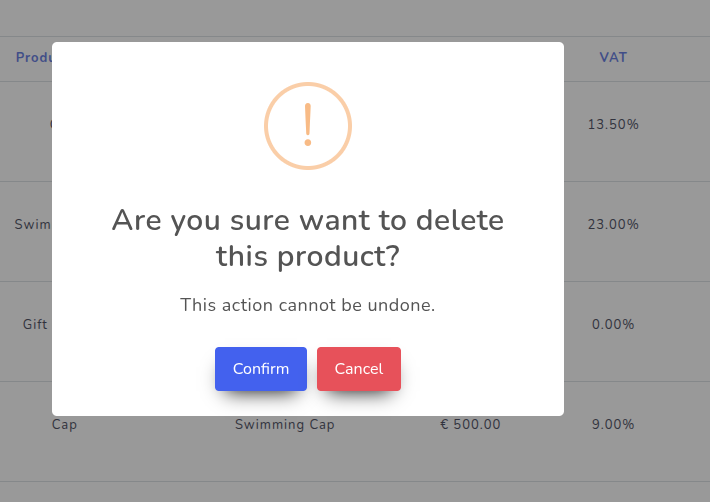Click the Cap product name cell
710x502 pixels.
pos(64,424)
